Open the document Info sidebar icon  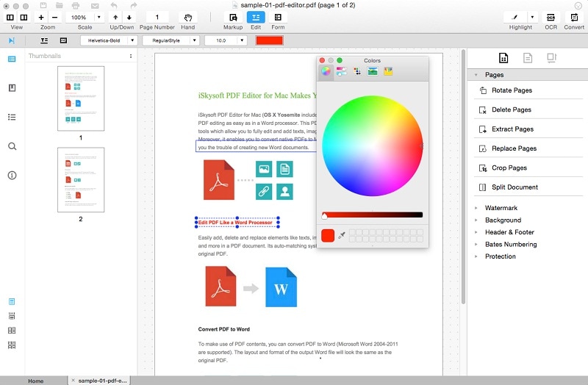12,175
